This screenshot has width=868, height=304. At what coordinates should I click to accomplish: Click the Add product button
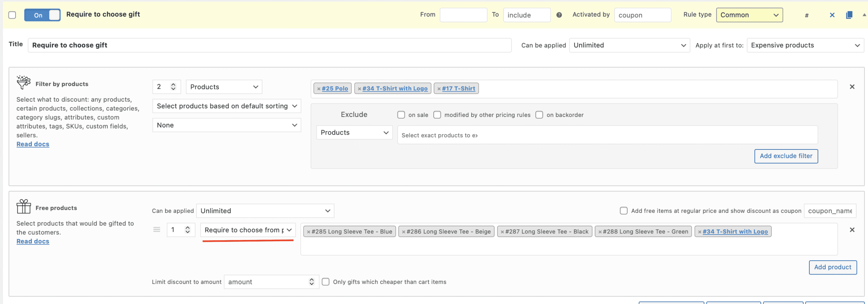832,267
